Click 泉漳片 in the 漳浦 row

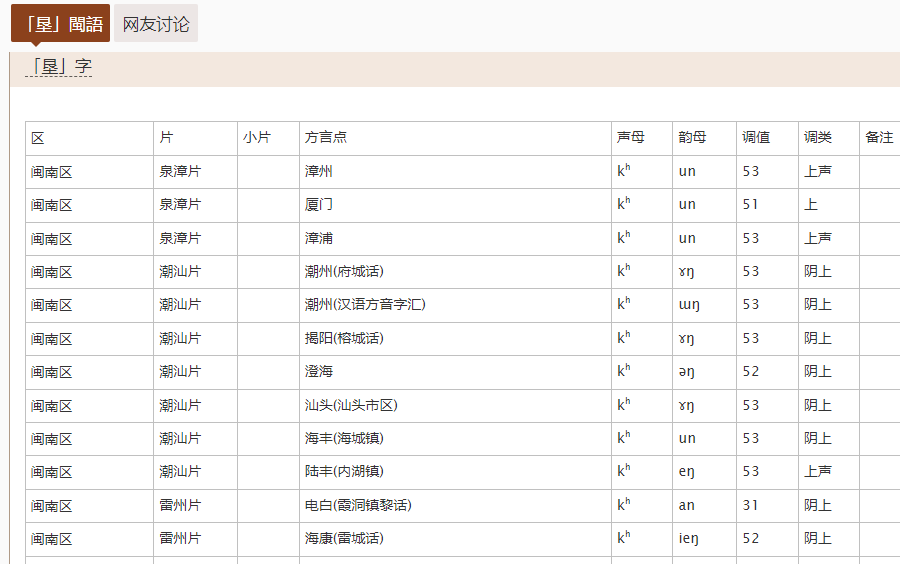(180, 238)
